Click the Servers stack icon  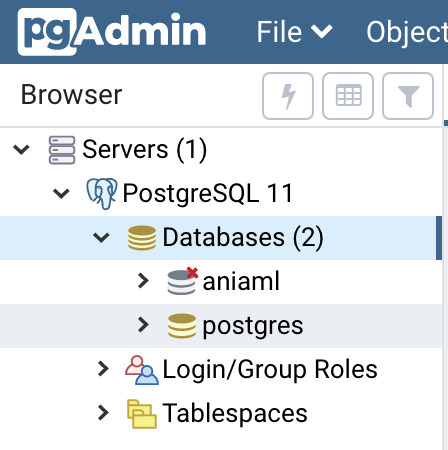(x=62, y=150)
